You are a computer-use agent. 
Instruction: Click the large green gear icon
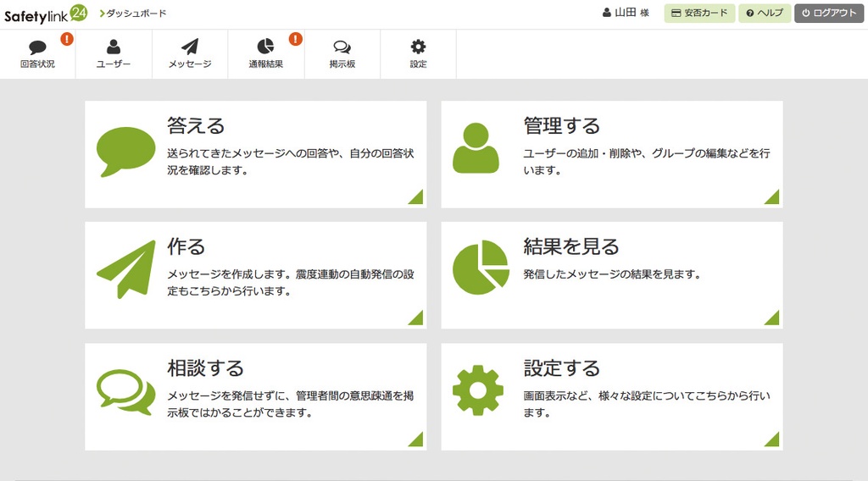point(478,390)
